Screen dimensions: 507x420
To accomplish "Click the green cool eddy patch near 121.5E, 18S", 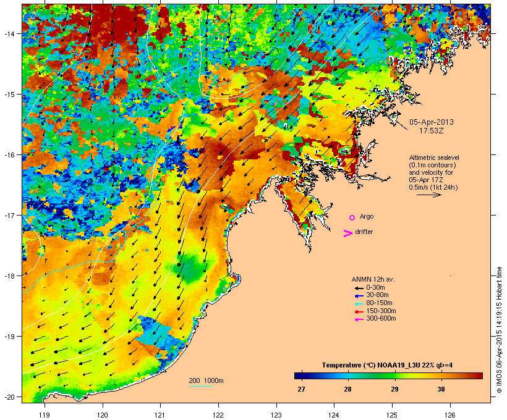I will 189,267.
